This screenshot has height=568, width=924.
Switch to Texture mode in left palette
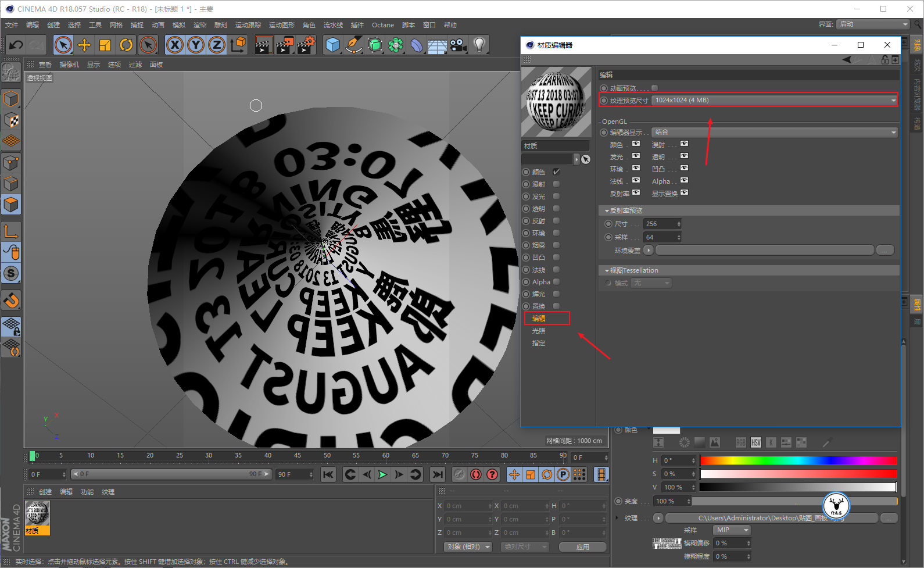(x=11, y=120)
